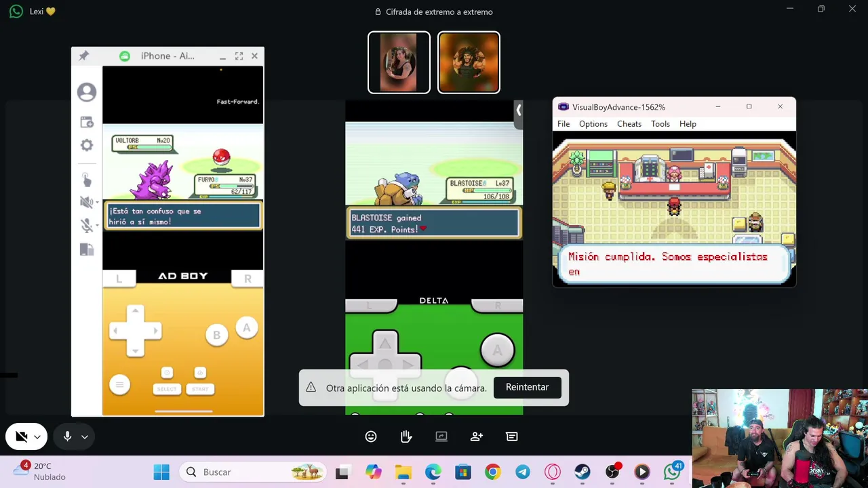Open File Explorer from the taskbar

[403, 472]
